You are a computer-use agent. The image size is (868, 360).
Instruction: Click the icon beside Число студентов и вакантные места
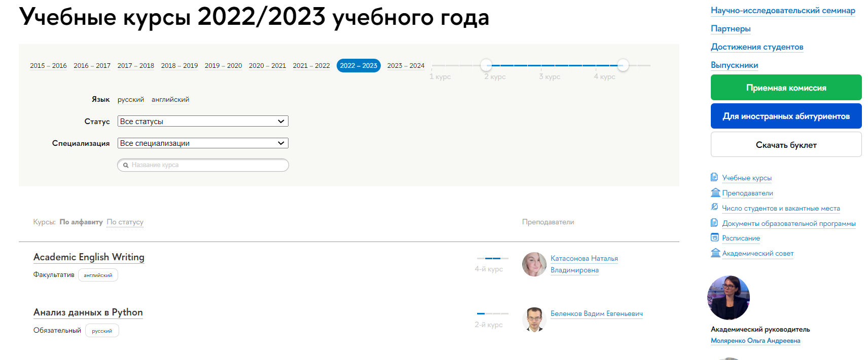click(714, 207)
